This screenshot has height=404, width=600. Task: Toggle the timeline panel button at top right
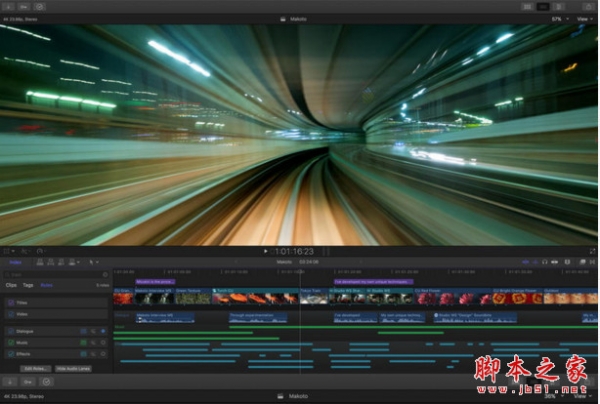click(x=543, y=7)
